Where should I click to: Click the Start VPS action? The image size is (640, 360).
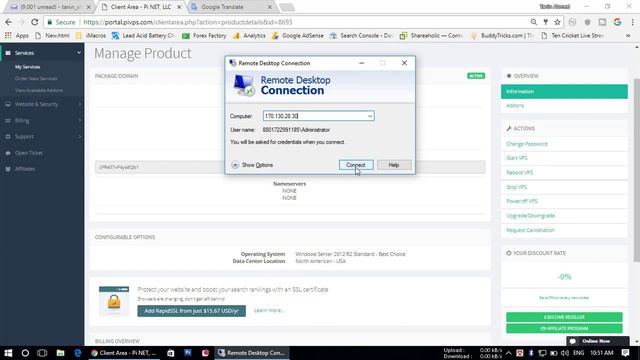[517, 158]
